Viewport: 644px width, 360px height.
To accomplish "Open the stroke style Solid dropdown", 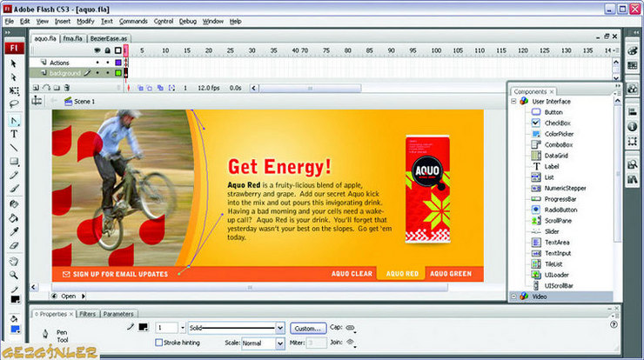I will point(280,328).
